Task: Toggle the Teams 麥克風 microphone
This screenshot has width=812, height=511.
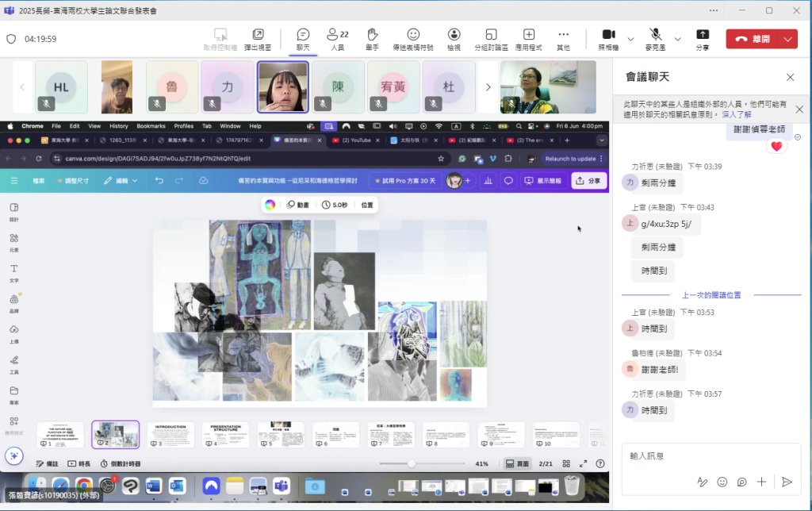Action: point(655,40)
